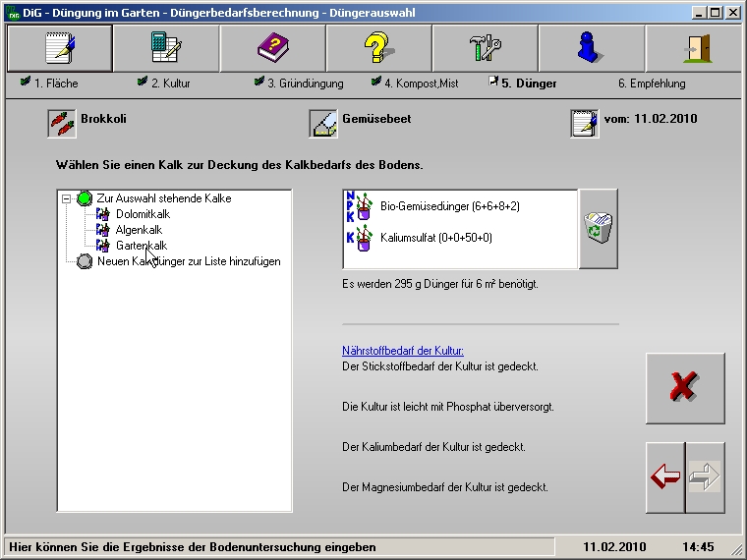Click the red X cancel button

pos(684,388)
